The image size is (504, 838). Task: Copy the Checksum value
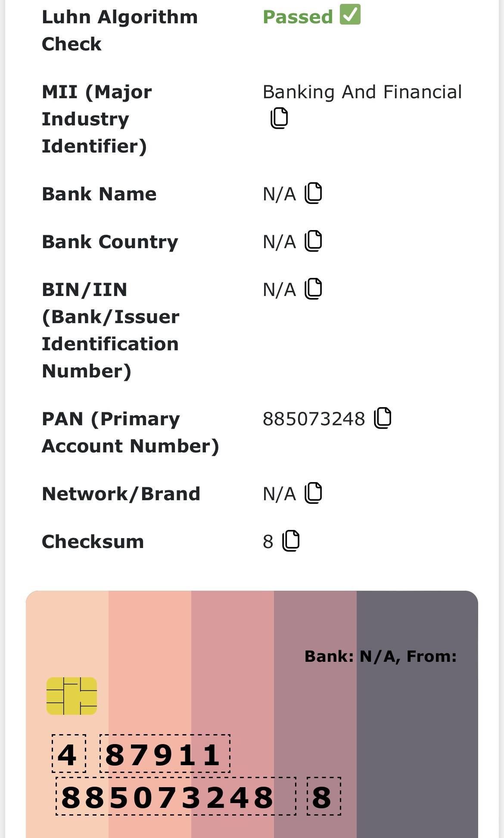[x=291, y=541]
